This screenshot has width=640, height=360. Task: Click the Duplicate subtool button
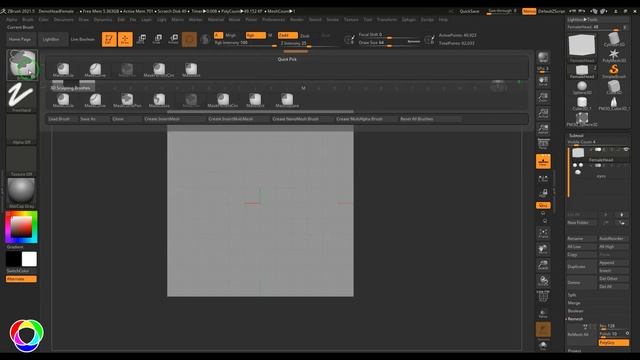[582, 267]
